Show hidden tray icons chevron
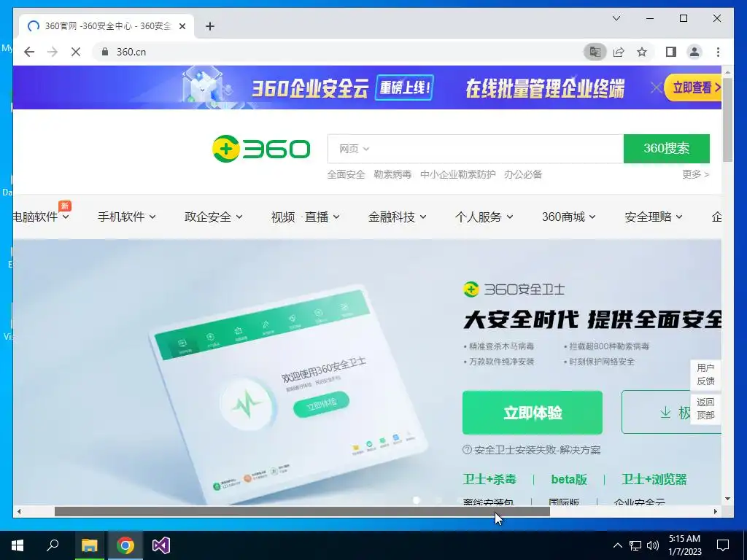This screenshot has width=747, height=560. tap(617, 545)
